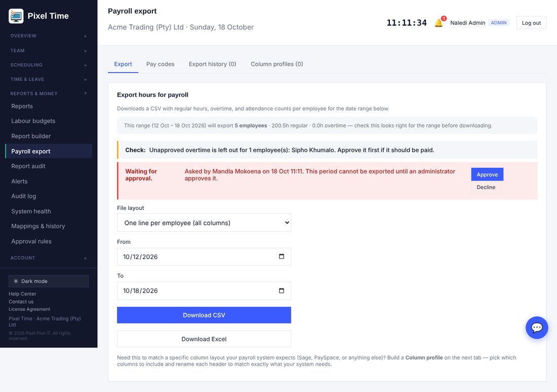Click the Naledi Admin user name

[x=467, y=23]
